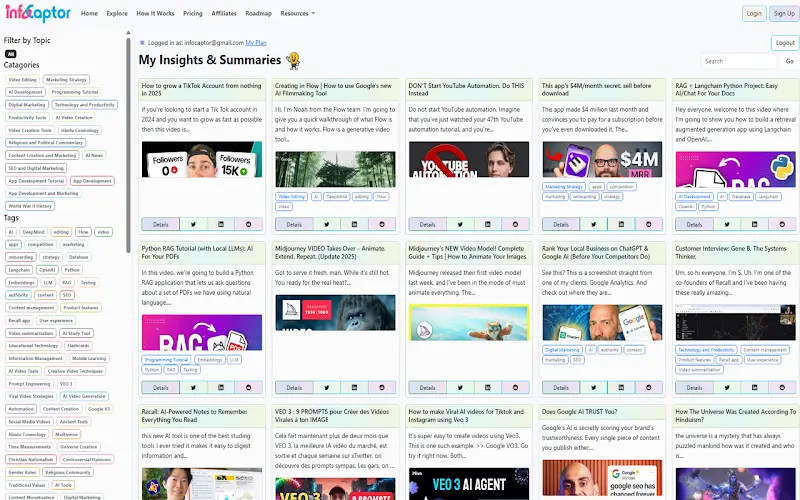800x500 pixels.
Task: Toggle the Video Editing category filter
Action: coord(22,80)
